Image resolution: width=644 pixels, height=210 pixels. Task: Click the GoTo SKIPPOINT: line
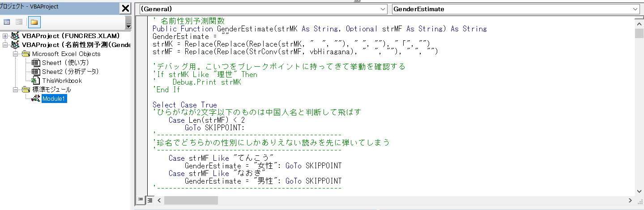click(215, 128)
